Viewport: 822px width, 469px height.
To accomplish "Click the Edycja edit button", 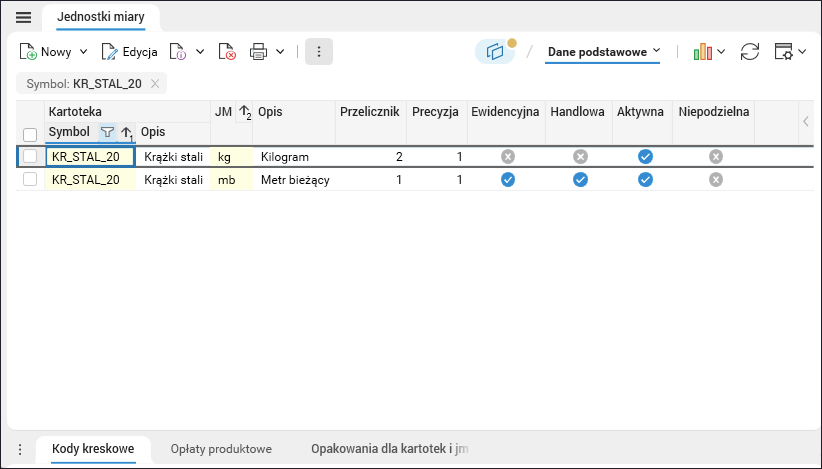I will click(x=129, y=52).
